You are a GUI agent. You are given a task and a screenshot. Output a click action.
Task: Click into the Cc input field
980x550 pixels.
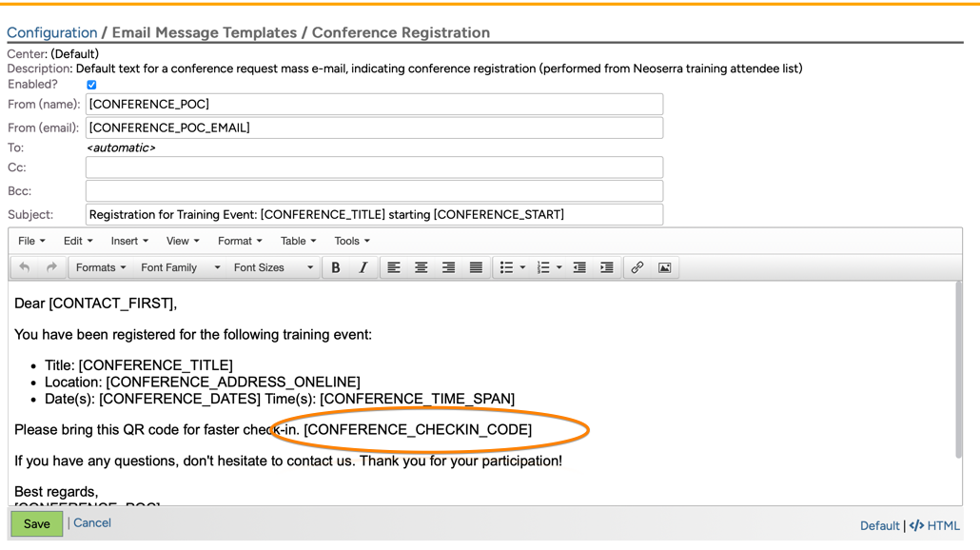[x=374, y=167]
